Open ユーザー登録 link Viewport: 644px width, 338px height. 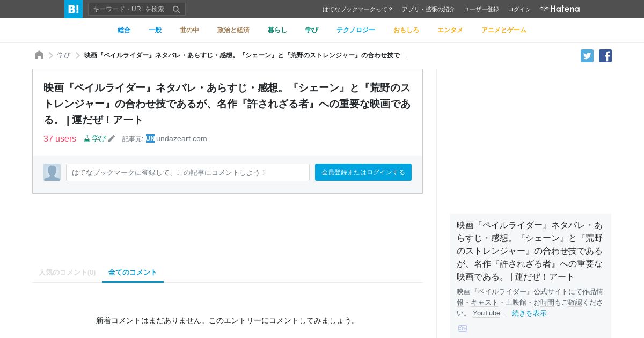point(481,9)
